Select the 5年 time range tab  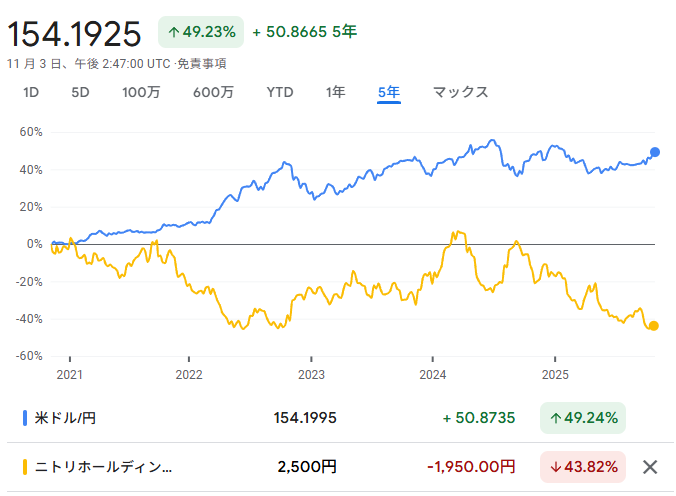389,92
